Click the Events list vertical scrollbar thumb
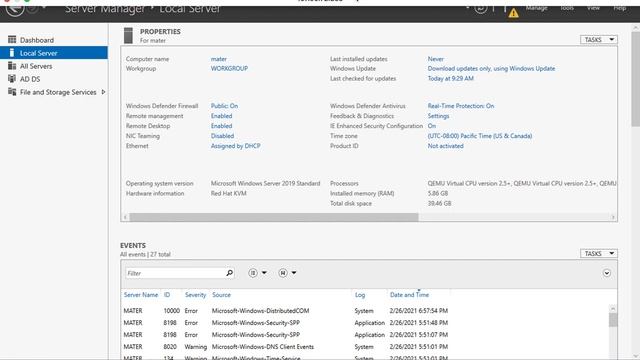Screen dimensions: 640x360 pyautogui.click(x=613, y=320)
